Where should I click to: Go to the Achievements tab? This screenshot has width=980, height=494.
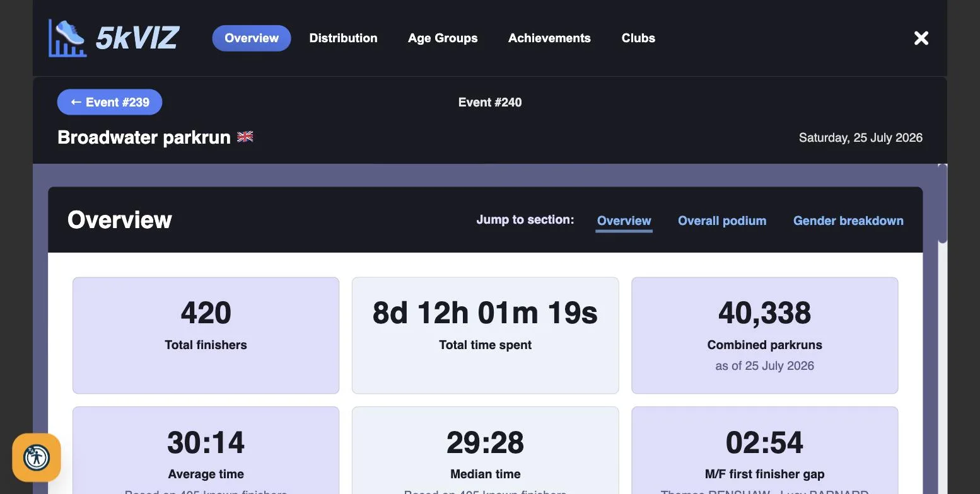[549, 38]
